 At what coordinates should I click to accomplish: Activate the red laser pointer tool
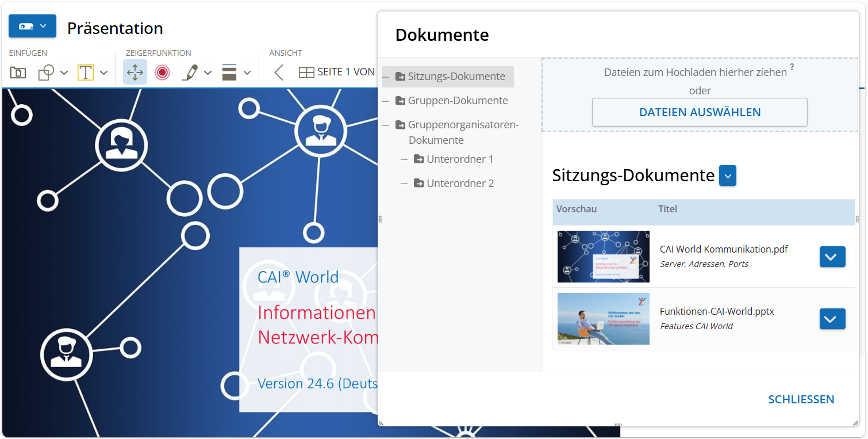coord(162,73)
